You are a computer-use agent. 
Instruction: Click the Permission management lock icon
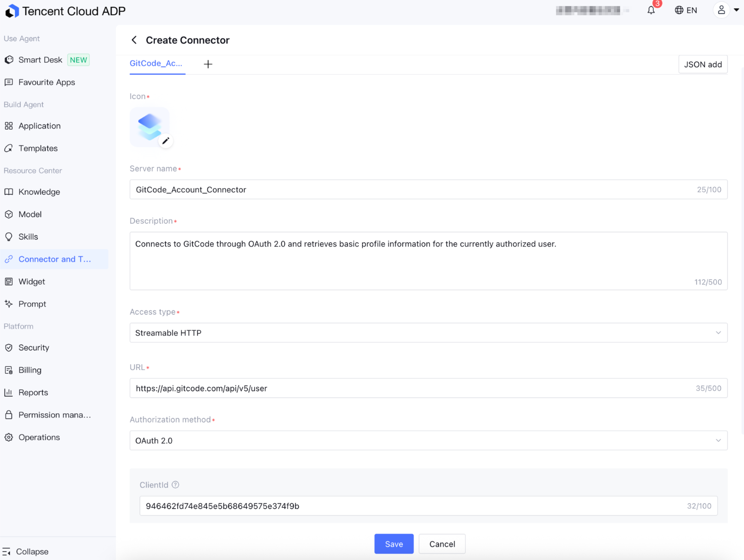coord(9,415)
